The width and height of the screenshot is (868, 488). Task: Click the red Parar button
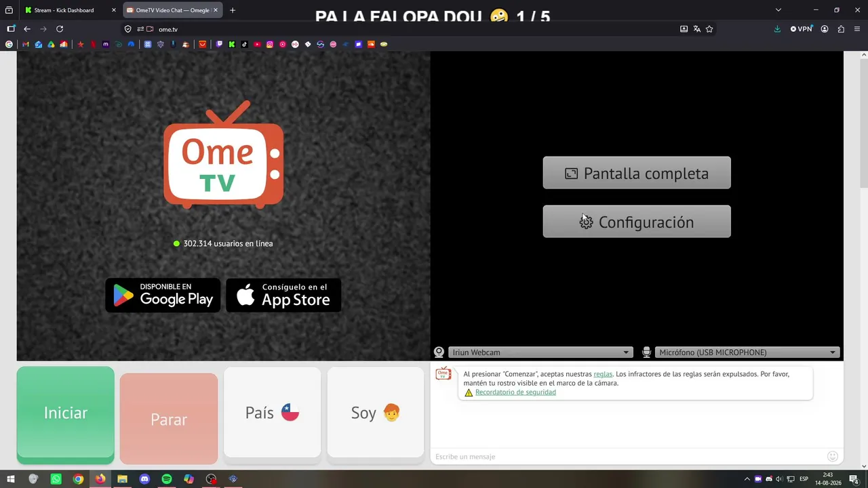tap(169, 419)
